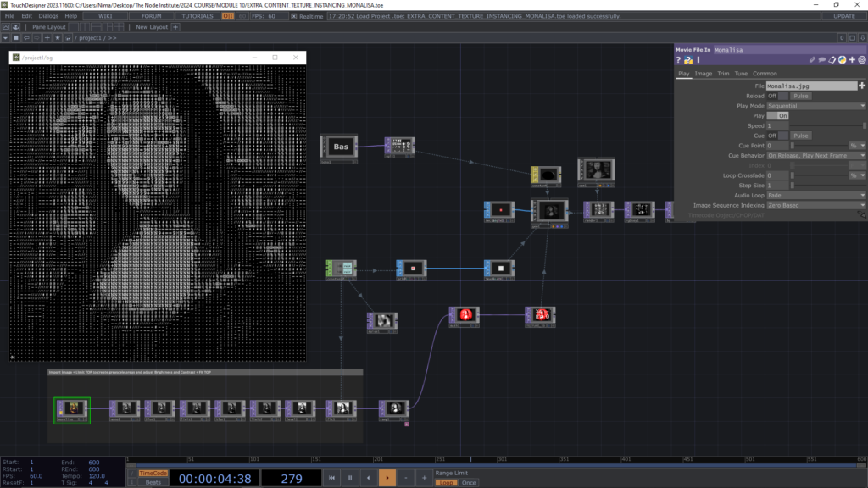Click the TUTORIALS button

click(x=198, y=16)
